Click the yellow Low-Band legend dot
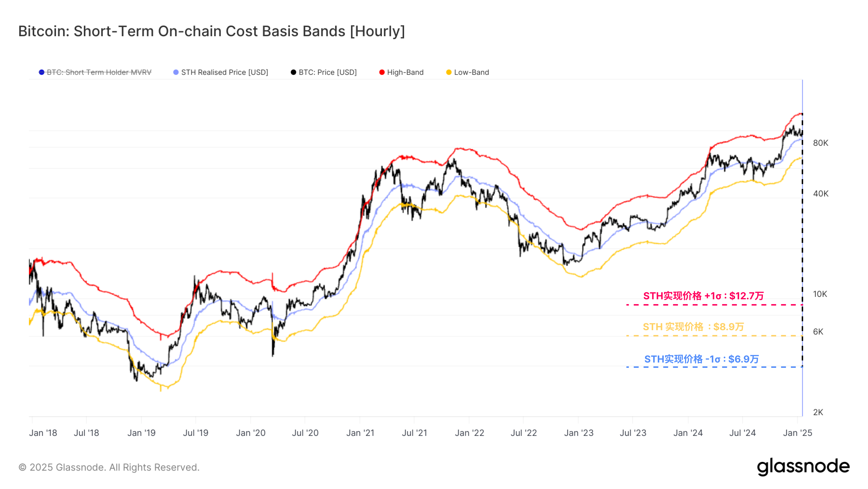 click(448, 72)
